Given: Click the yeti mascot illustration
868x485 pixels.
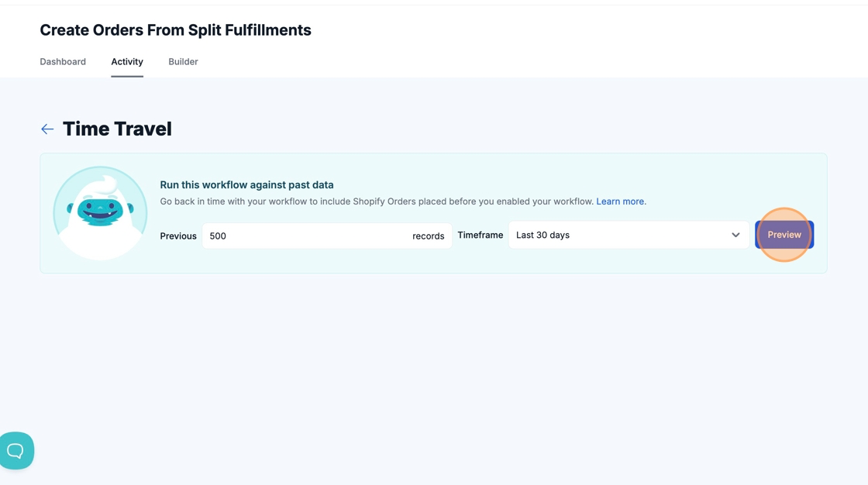Looking at the screenshot, I should [100, 212].
